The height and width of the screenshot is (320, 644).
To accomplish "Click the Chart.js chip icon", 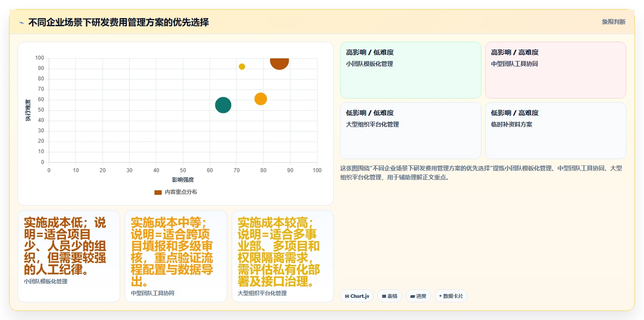I will (x=347, y=296).
